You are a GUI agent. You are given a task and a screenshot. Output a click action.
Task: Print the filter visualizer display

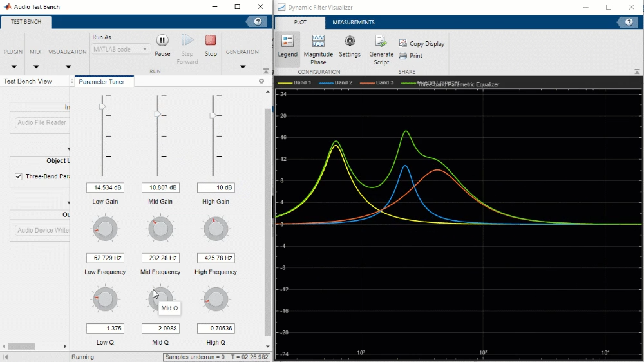click(x=410, y=55)
